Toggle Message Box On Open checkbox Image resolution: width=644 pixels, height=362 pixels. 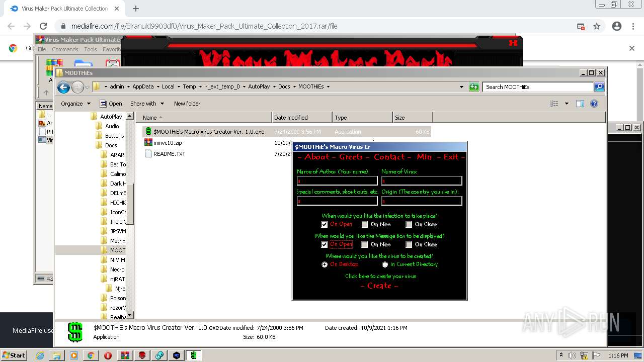click(325, 244)
